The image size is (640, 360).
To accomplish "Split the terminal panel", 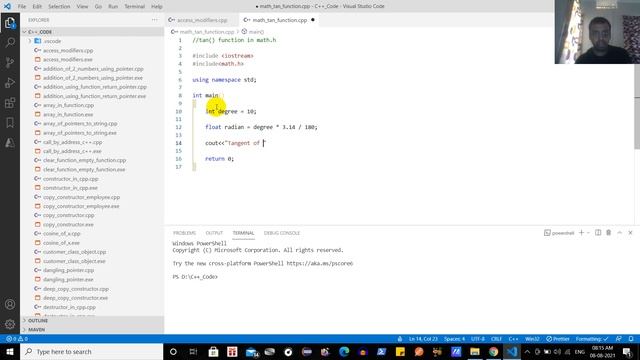I will tap(598, 233).
